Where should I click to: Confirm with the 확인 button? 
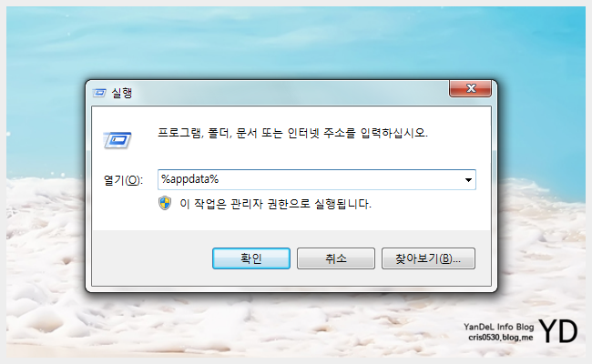click(x=251, y=258)
